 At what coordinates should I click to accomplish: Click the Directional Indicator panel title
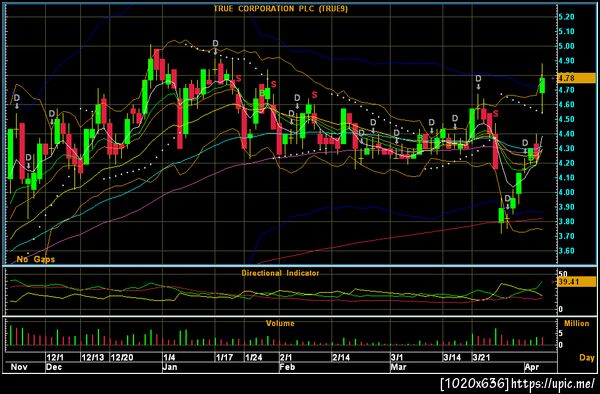[280, 273]
